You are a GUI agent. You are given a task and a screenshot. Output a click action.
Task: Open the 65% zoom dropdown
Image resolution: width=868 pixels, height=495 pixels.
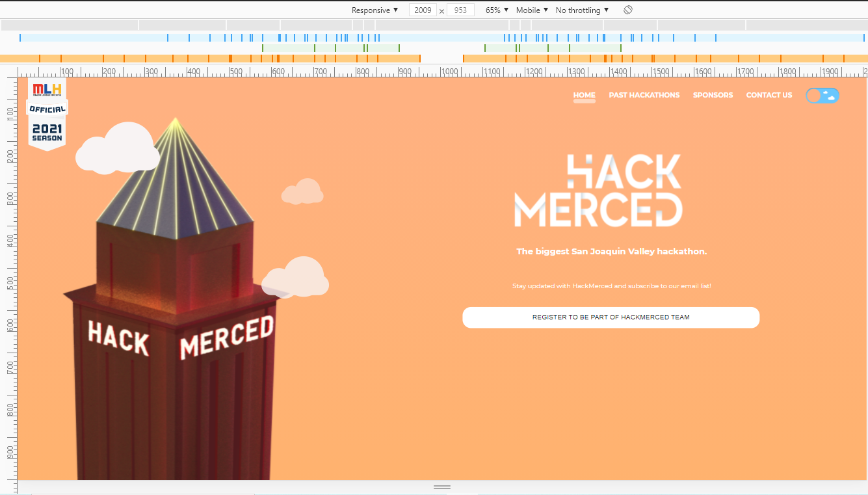pyautogui.click(x=497, y=10)
